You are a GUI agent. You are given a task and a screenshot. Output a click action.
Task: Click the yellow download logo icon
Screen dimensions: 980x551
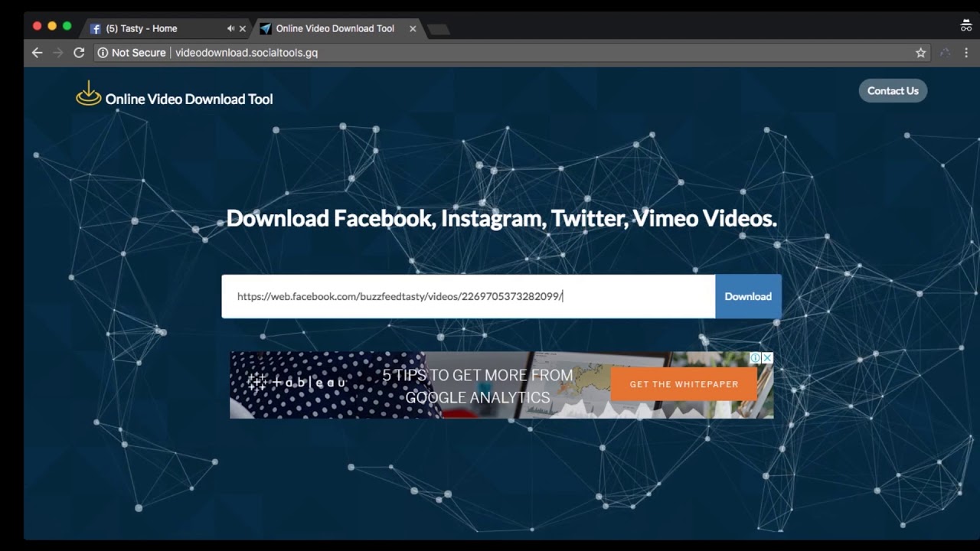[x=89, y=93]
